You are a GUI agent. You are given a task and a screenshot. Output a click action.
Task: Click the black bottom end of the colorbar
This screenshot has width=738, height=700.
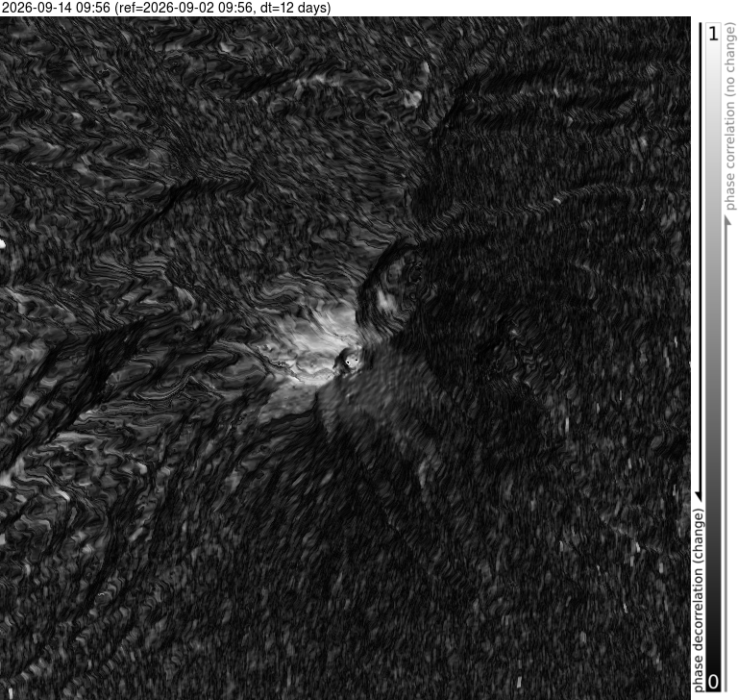point(714,687)
